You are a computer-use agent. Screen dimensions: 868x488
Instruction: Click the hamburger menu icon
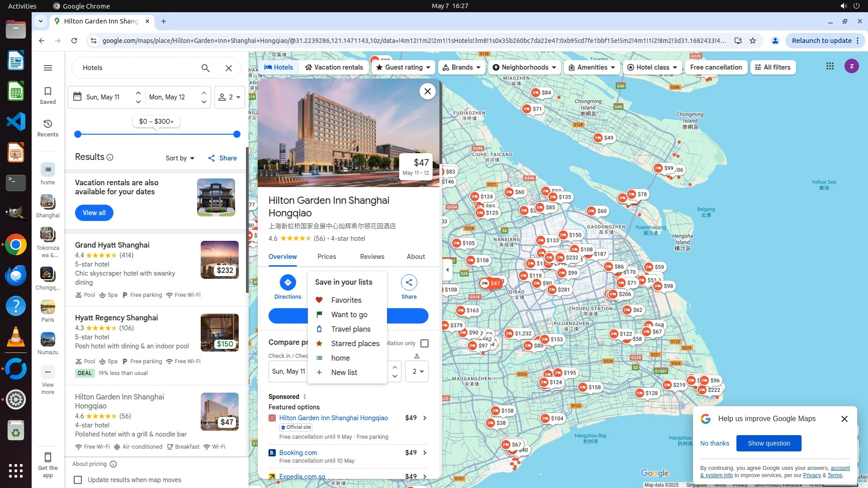pyautogui.click(x=47, y=68)
